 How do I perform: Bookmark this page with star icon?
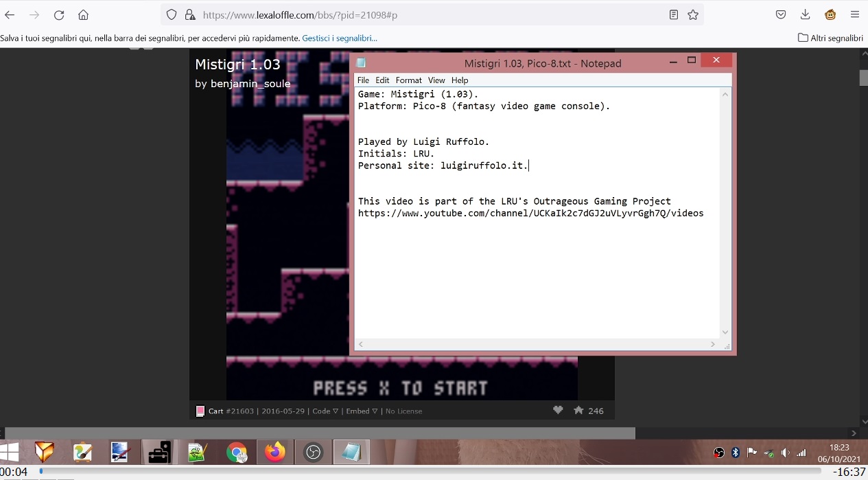click(x=693, y=14)
